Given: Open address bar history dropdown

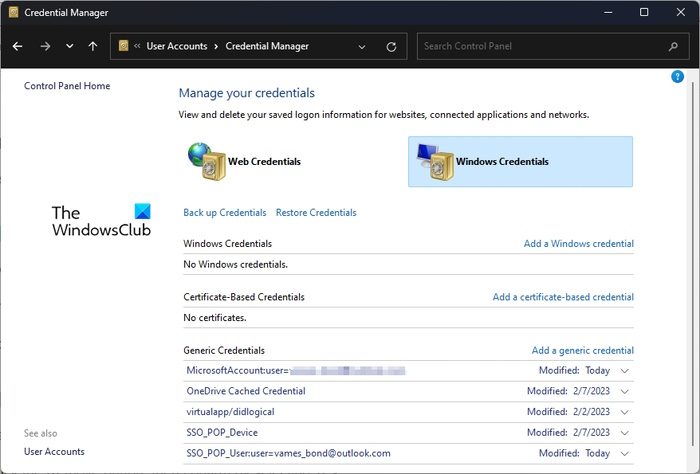Looking at the screenshot, I should (361, 46).
